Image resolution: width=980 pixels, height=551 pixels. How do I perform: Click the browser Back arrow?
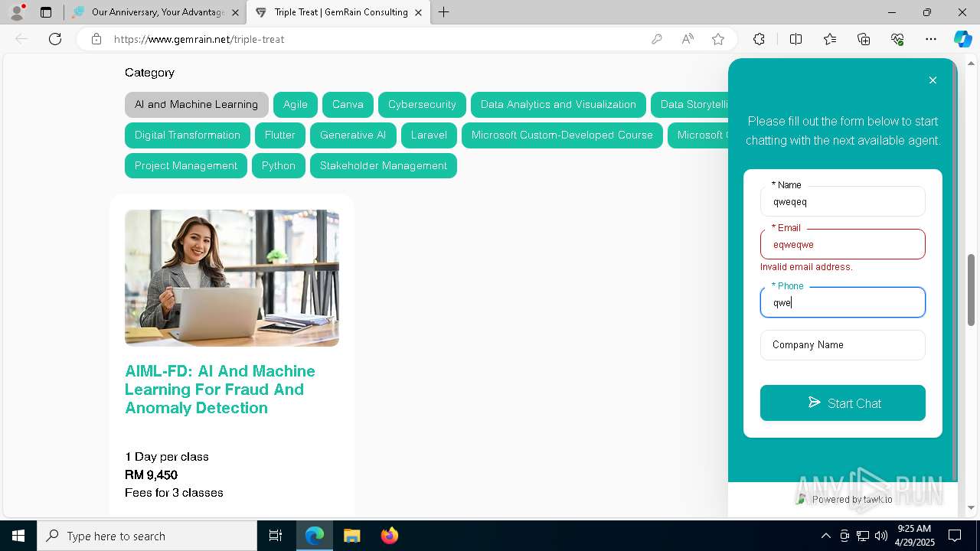coord(21,39)
